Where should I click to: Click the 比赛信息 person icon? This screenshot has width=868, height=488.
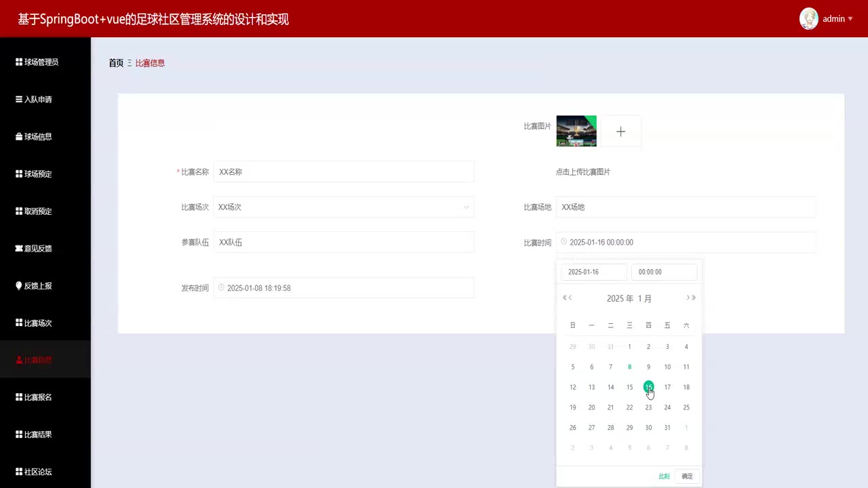click(19, 361)
